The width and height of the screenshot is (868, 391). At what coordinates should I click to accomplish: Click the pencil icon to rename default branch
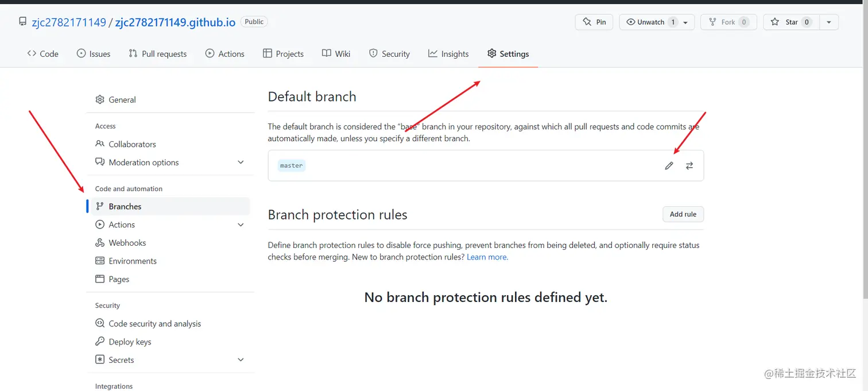tap(669, 166)
